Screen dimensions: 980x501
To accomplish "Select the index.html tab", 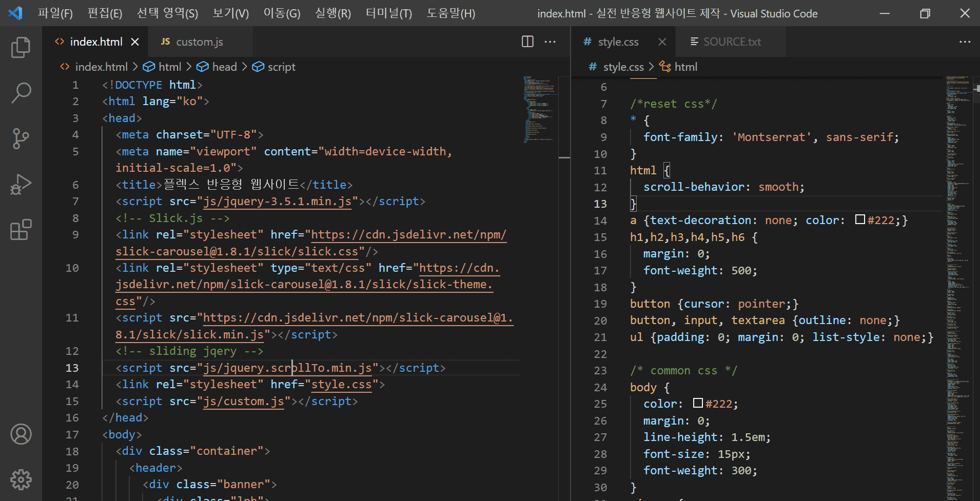I will pyautogui.click(x=96, y=42).
